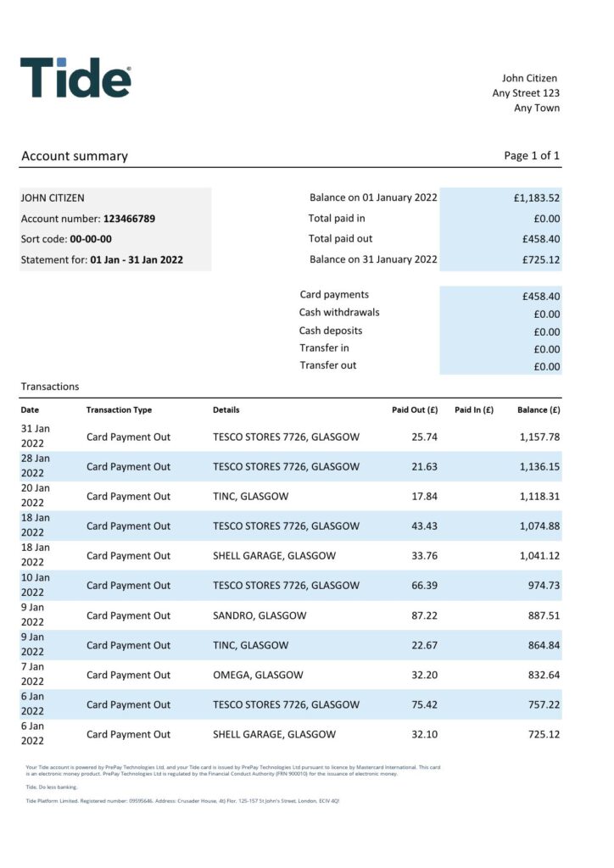Screen dimensions: 614x868
Task: Select the Transfer out label
Action: [327, 365]
